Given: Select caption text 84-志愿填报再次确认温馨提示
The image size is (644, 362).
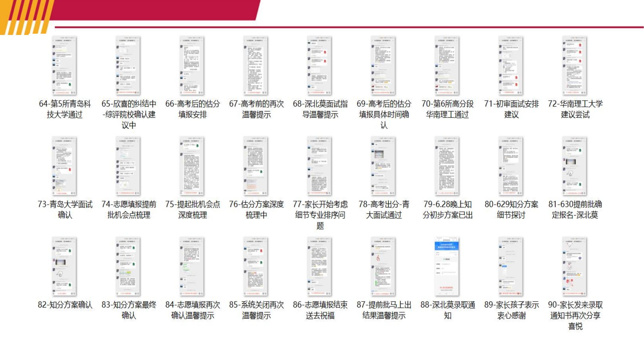Looking at the screenshot, I should tap(192, 310).
